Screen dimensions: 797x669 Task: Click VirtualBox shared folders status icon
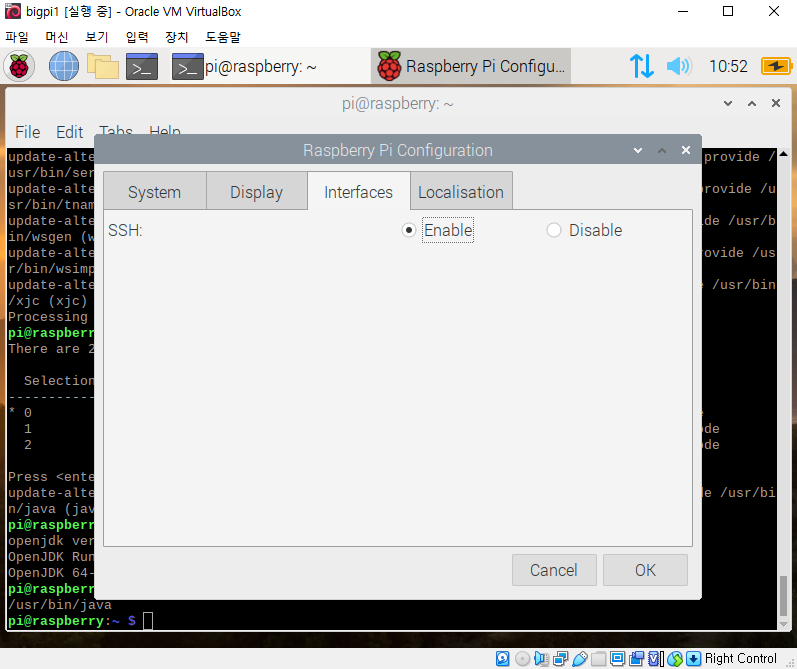click(x=598, y=659)
